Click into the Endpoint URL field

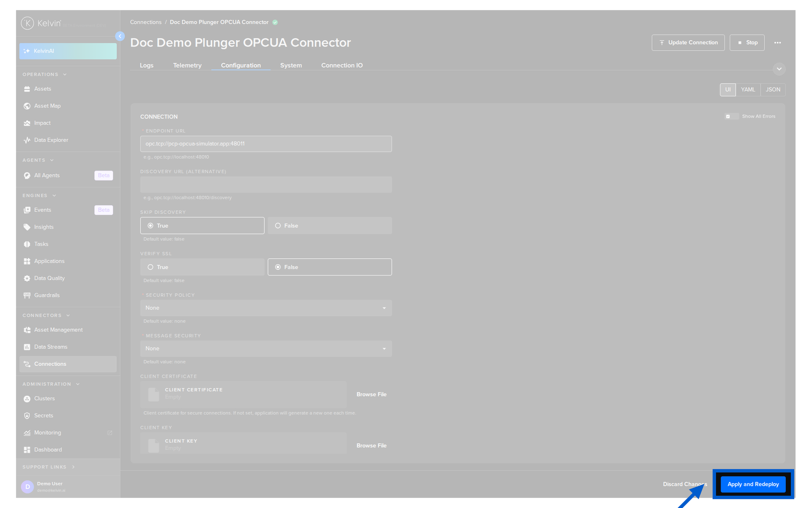[266, 144]
